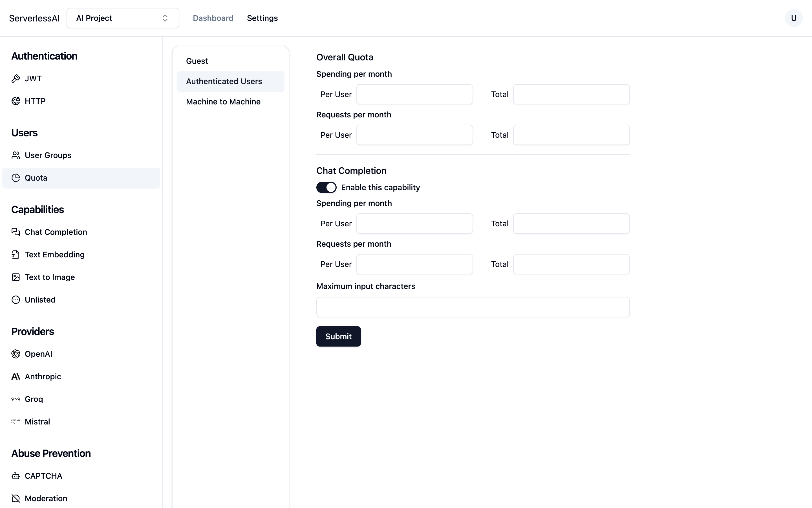This screenshot has height=508, width=812.
Task: Click the Text to Image picture icon
Action: click(x=16, y=277)
